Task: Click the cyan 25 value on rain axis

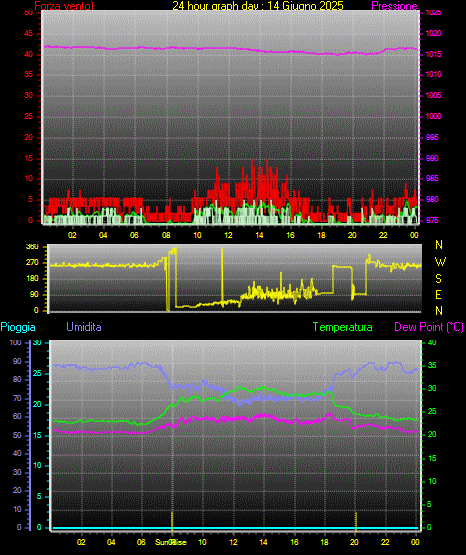Action: 37,373
